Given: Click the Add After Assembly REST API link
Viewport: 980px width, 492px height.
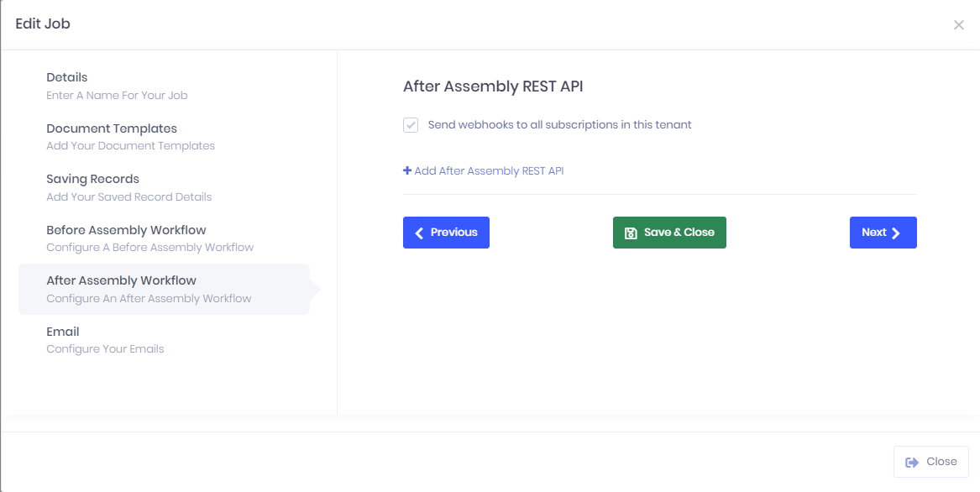Looking at the screenshot, I should [489, 170].
